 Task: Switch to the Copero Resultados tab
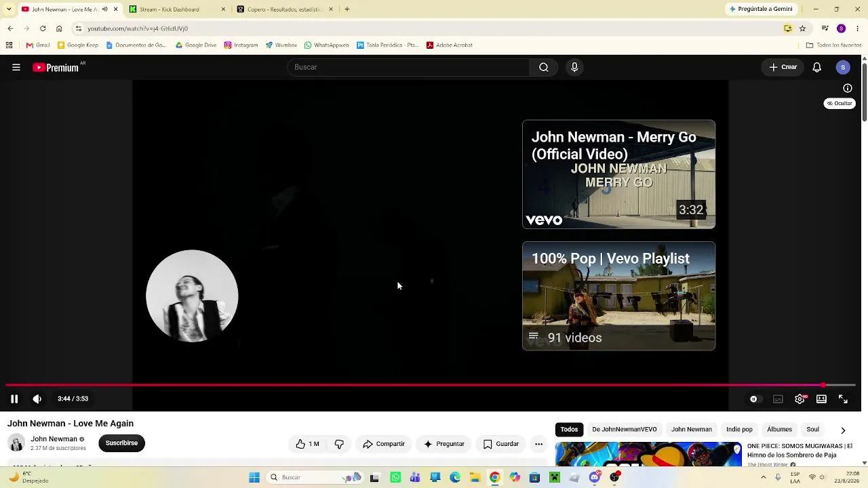point(285,9)
